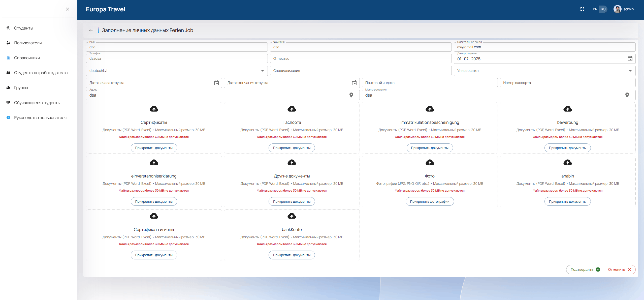Open the Дата окончания отпуска calendar icon
This screenshot has width=644, height=300.
[354, 83]
